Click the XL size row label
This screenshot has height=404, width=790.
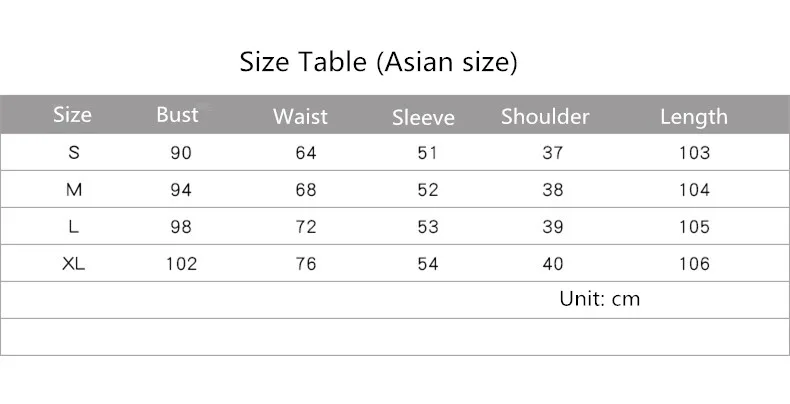(74, 263)
